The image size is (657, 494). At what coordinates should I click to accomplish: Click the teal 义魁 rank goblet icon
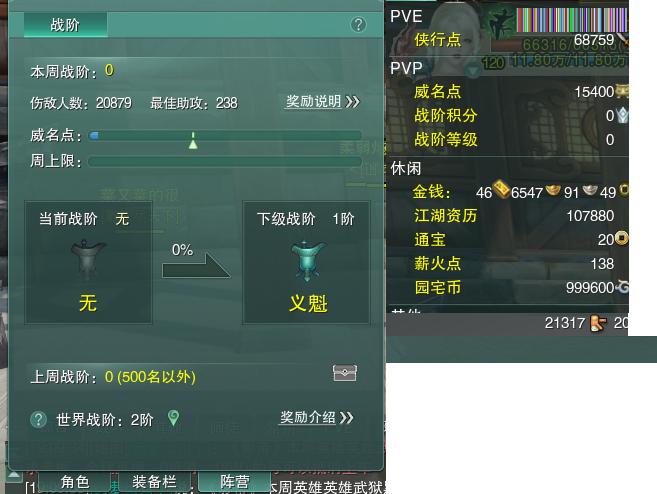point(308,261)
